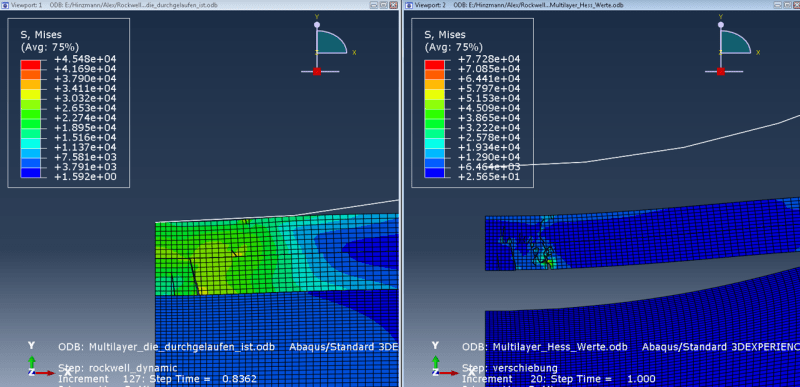Click the Y-axis compass handle in Viewport 2

click(720, 24)
